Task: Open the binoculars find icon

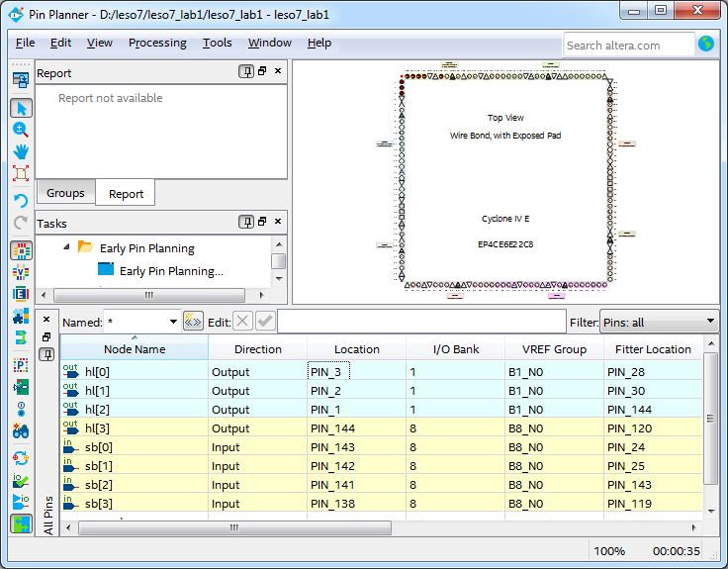Action: point(21,431)
